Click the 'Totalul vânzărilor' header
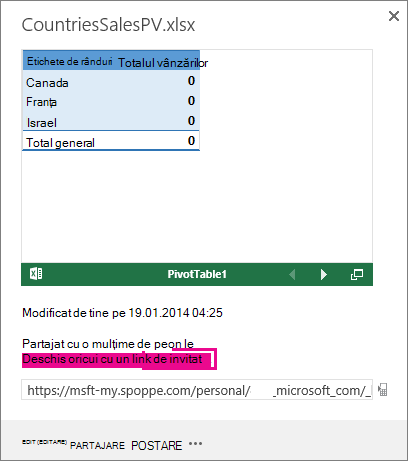The image size is (408, 461). click(x=163, y=63)
